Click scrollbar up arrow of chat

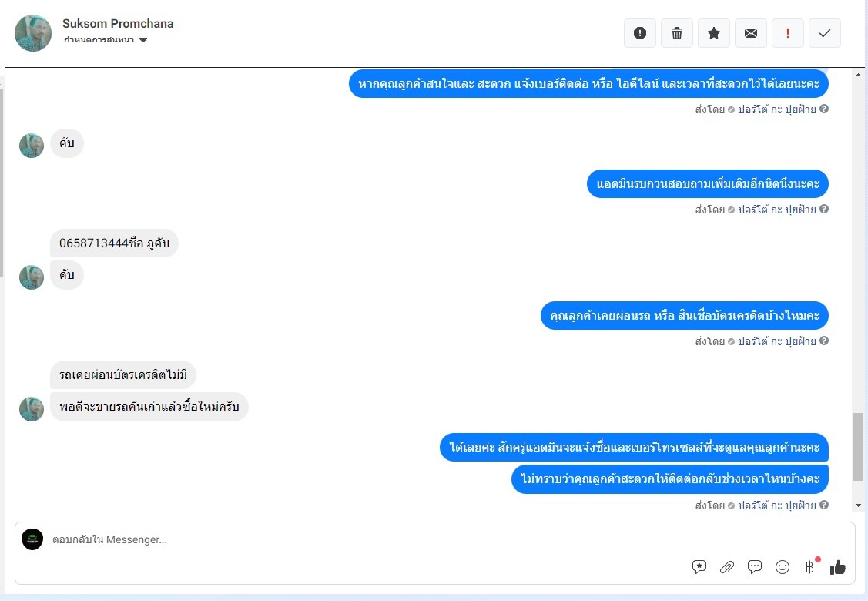pyautogui.click(x=858, y=75)
